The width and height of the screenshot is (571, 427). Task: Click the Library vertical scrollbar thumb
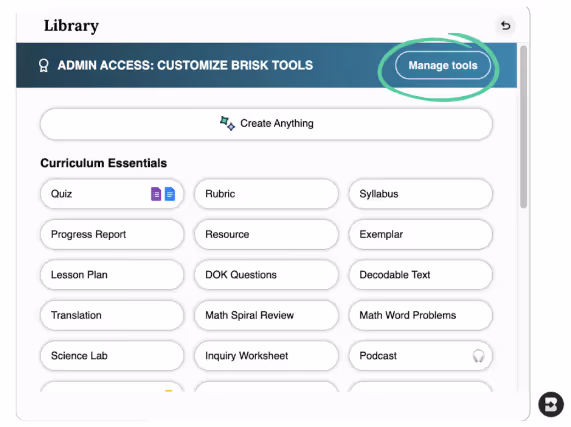pos(524,127)
